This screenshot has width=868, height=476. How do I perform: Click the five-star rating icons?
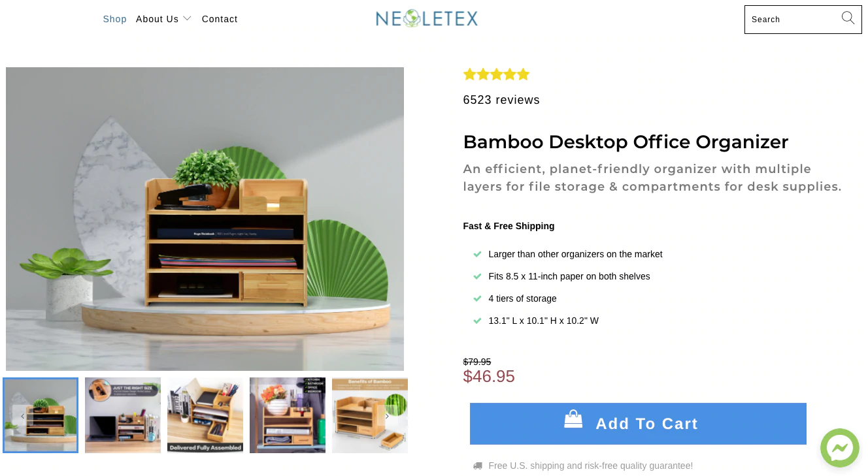(496, 74)
